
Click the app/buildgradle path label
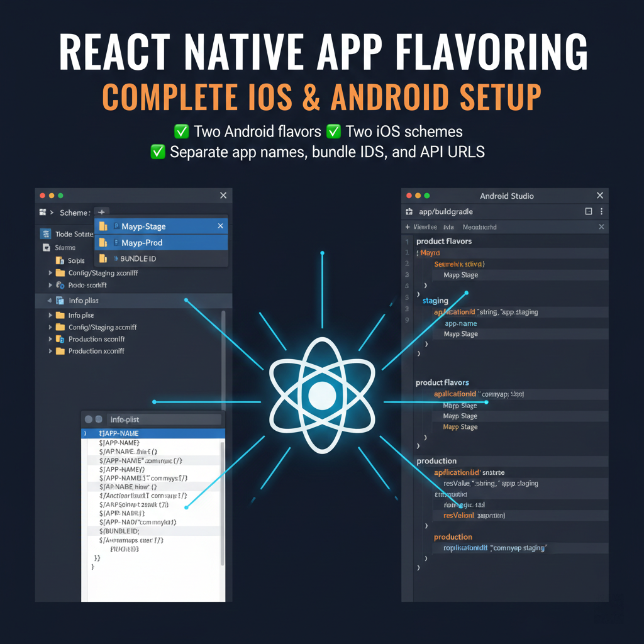coord(446,211)
